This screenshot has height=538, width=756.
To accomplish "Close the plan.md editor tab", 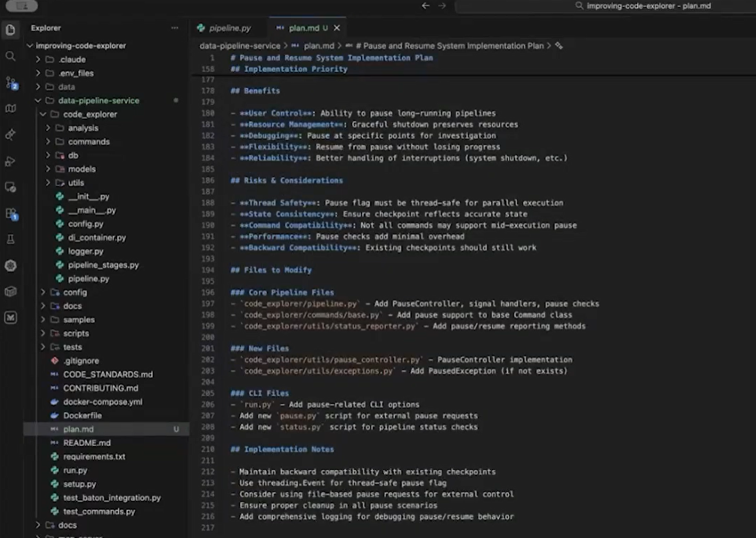I will point(337,28).
